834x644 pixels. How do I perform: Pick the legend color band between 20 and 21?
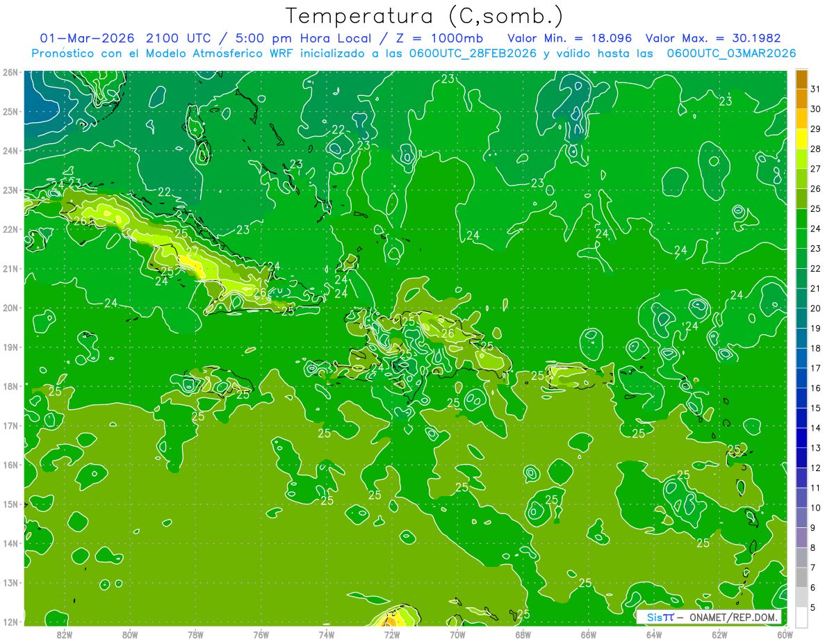pos(801,298)
